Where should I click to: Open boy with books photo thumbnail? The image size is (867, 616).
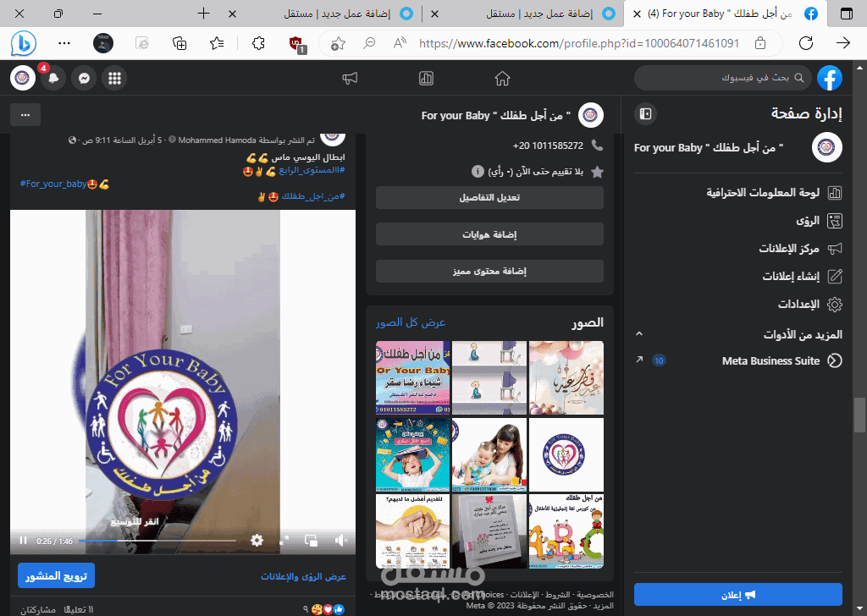(x=413, y=454)
